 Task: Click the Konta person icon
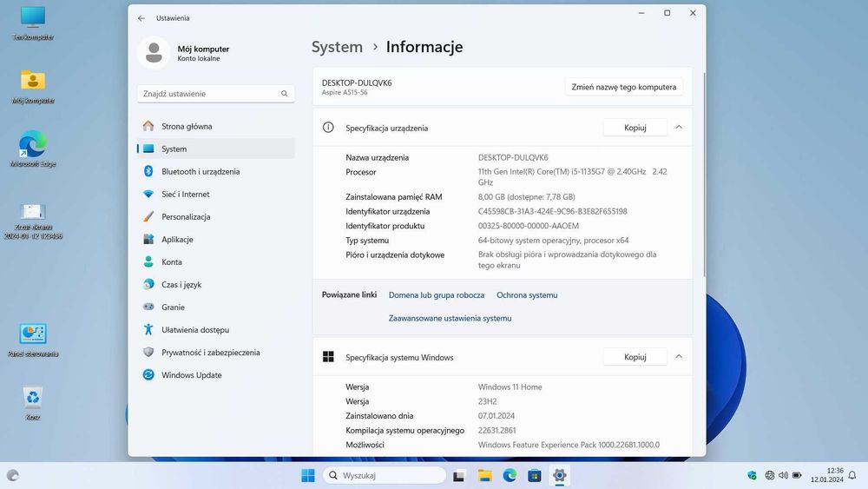pyautogui.click(x=148, y=262)
